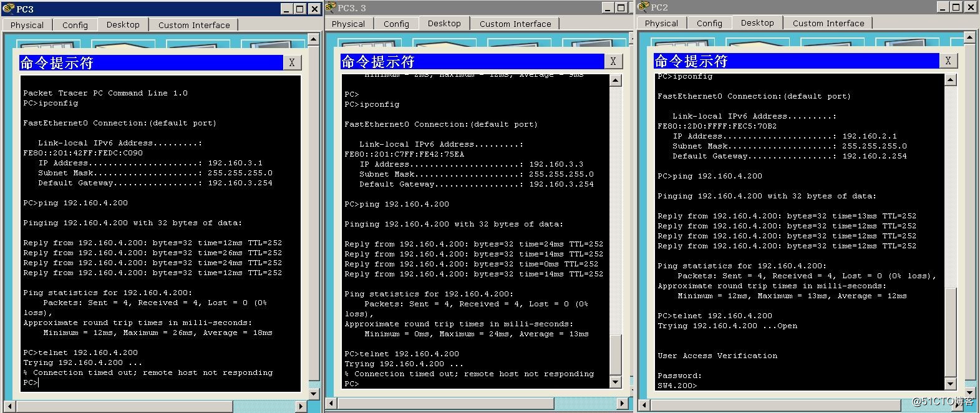980x413 pixels.
Task: Open the Config tab in PC3.3 window
Action: point(396,24)
